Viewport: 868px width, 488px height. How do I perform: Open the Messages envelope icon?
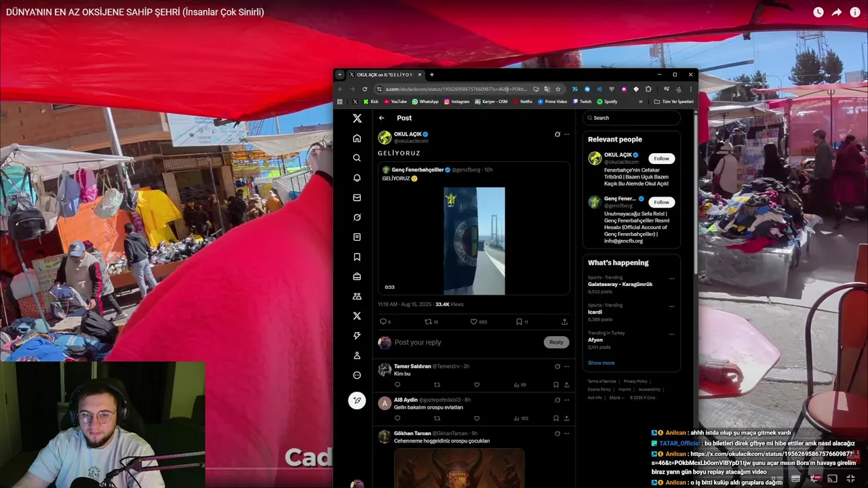[x=357, y=197]
